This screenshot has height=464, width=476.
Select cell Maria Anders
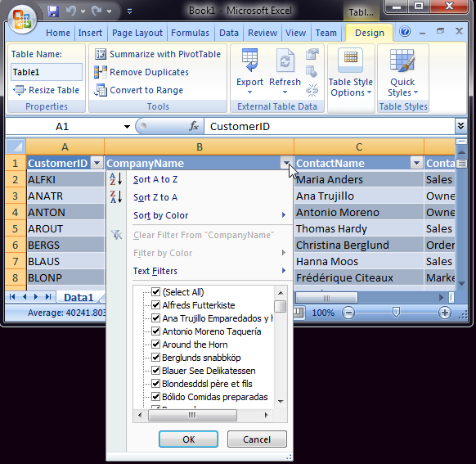tap(358, 179)
